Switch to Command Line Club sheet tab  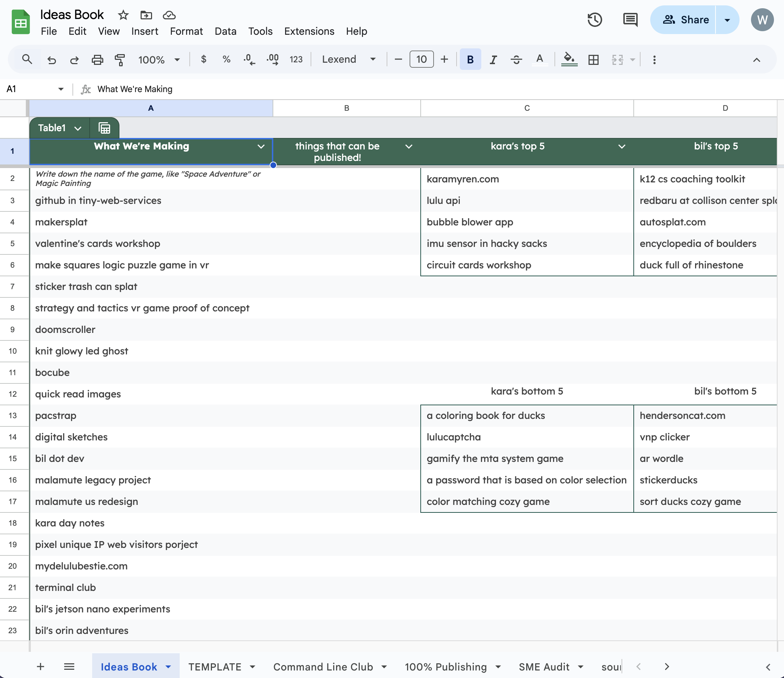click(x=323, y=667)
